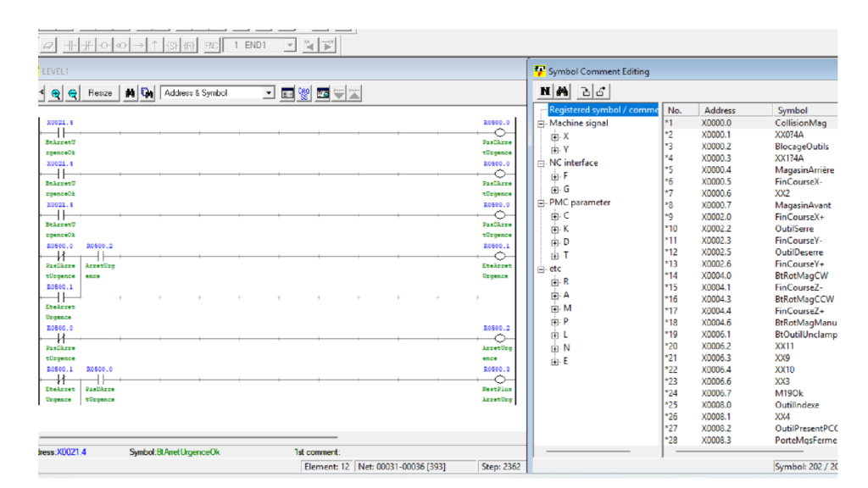
Task: Insert a normally closed contact
Action: tap(88, 46)
